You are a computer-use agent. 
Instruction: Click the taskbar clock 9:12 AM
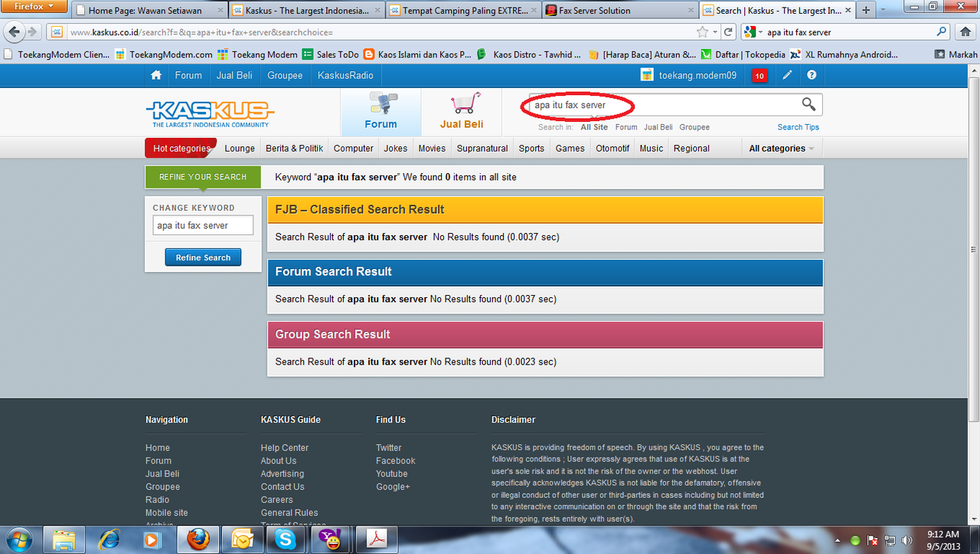(942, 540)
